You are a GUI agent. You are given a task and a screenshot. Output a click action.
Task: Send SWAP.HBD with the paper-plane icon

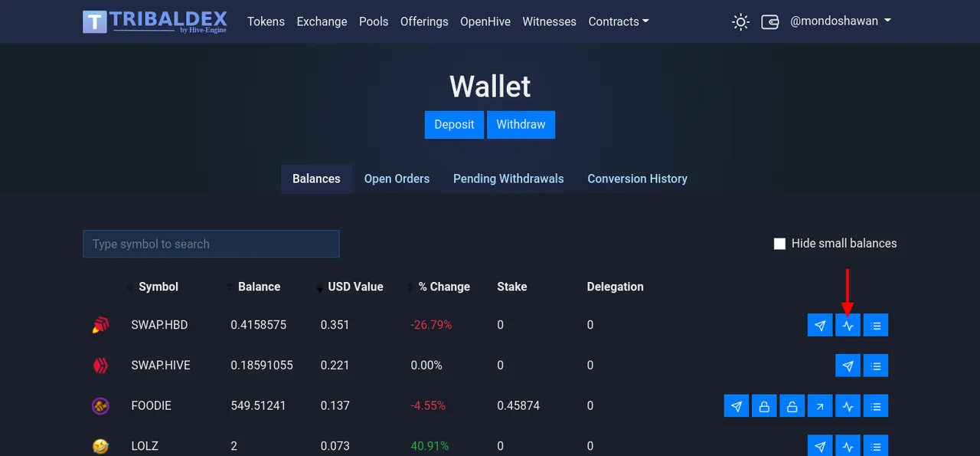[820, 325]
